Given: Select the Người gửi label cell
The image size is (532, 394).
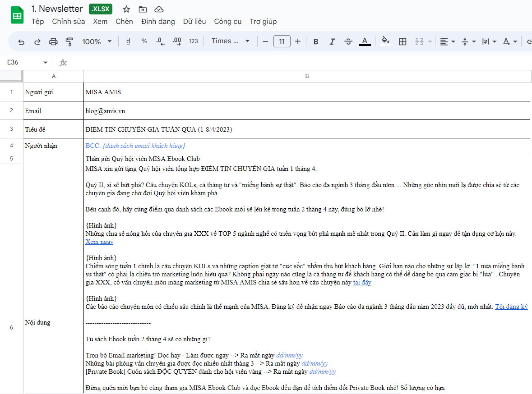Looking at the screenshot, I should 54,92.
